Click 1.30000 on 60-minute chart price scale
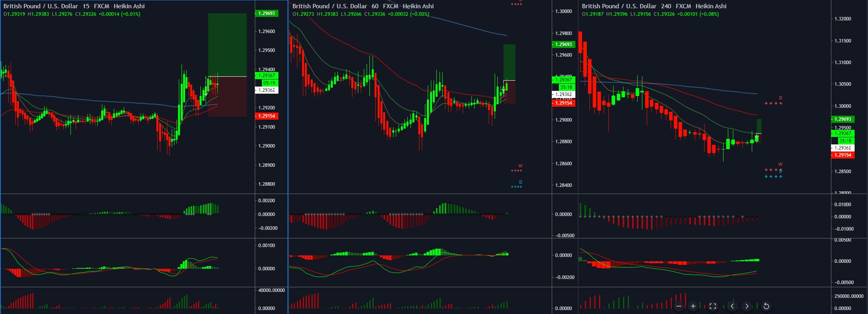Screen dimensions: 868x314 (564, 11)
